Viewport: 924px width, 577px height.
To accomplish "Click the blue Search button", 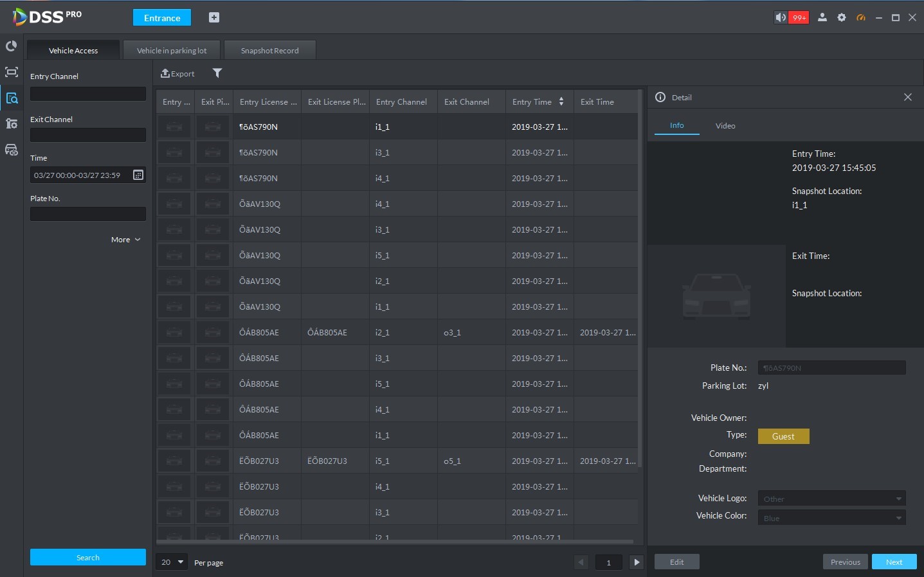I will click(88, 557).
